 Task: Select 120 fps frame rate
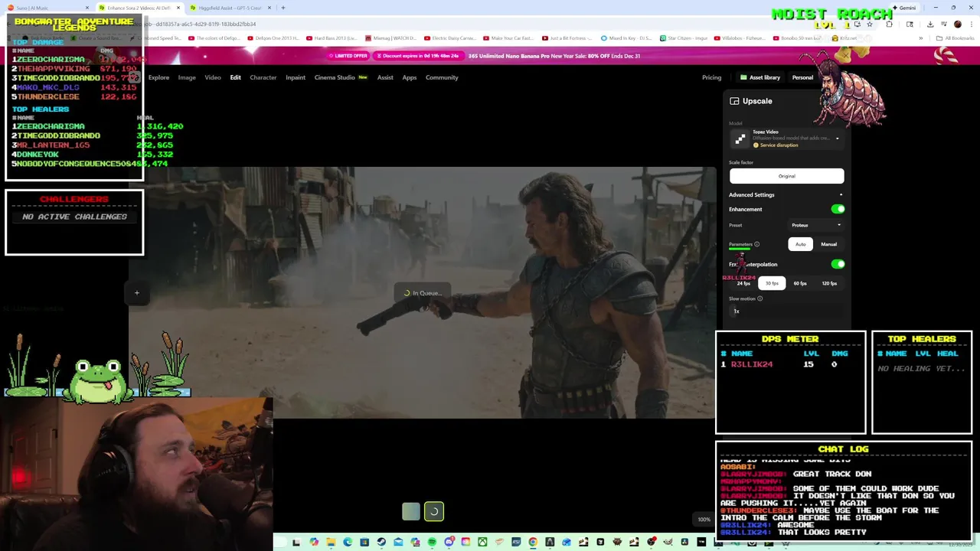point(829,283)
